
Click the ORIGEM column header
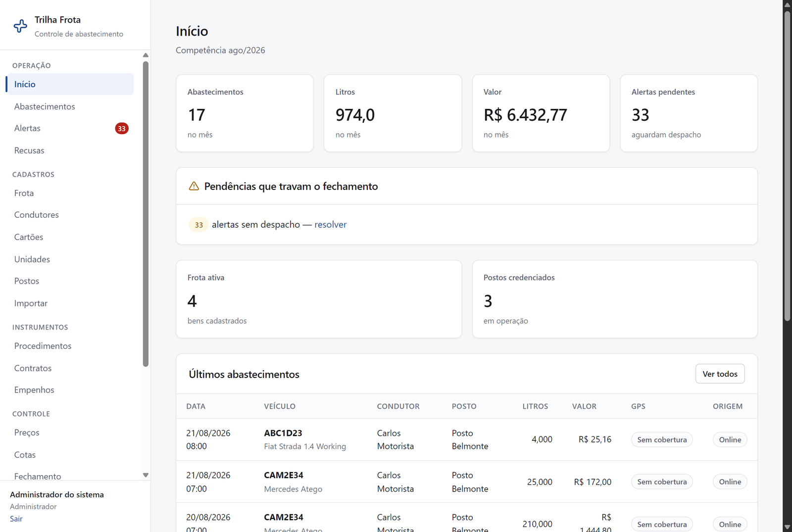728,406
